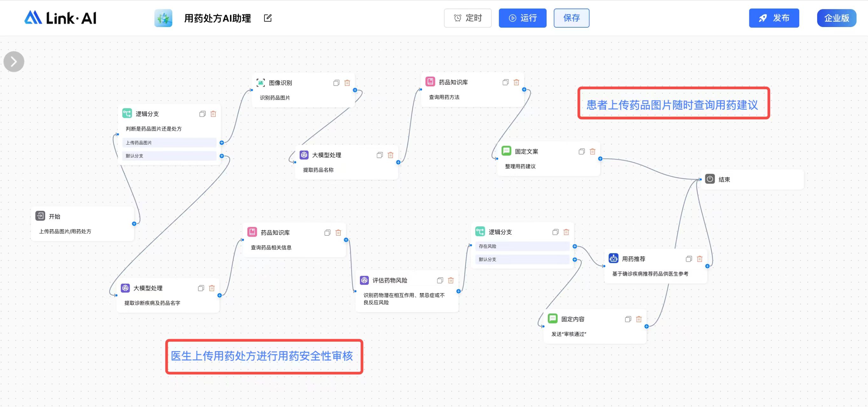Expand the left sidebar with the arrow button
The height and width of the screenshot is (407, 868).
(x=14, y=62)
